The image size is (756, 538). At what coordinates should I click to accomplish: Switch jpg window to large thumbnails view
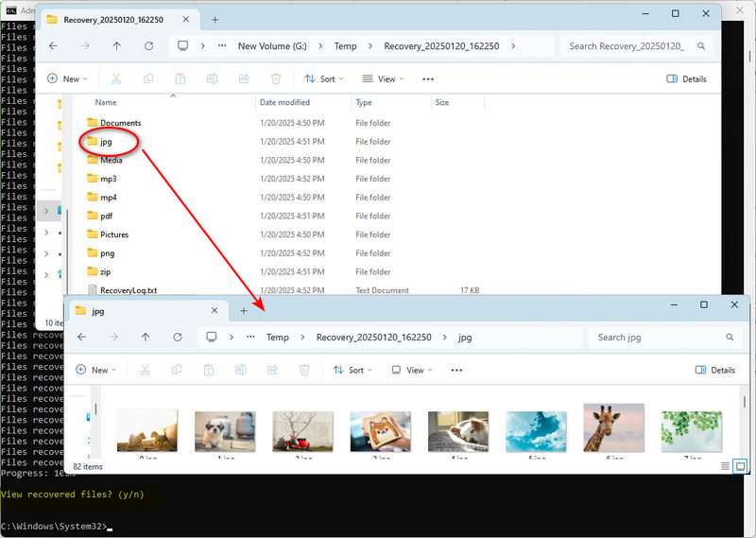pos(740,466)
